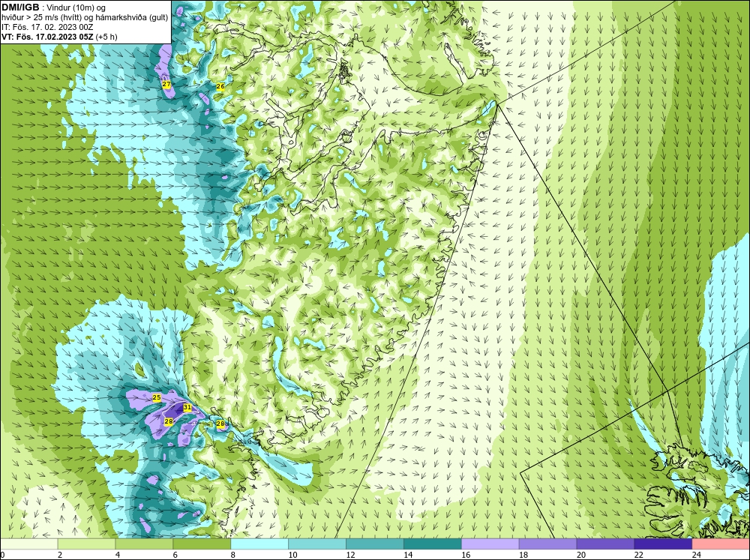Image resolution: width=750 pixels, height=560 pixels.
Task: Click the DMI/IGB model title
Action: 20,7
